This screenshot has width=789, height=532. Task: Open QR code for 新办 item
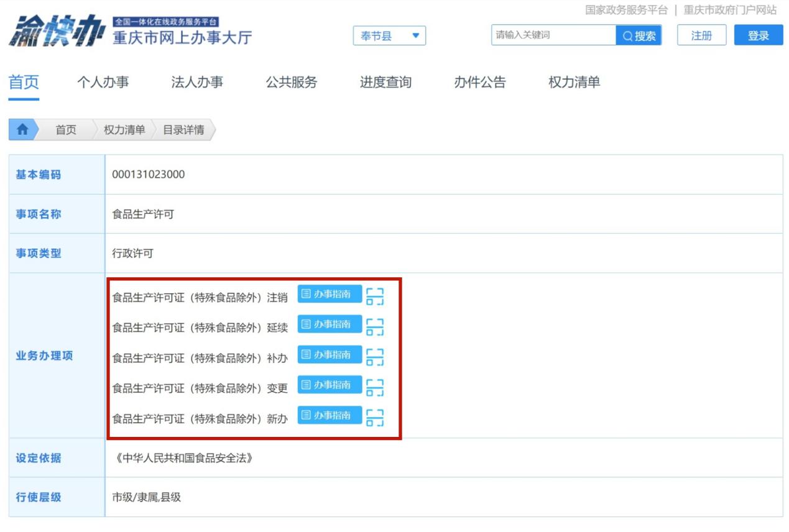click(375, 418)
